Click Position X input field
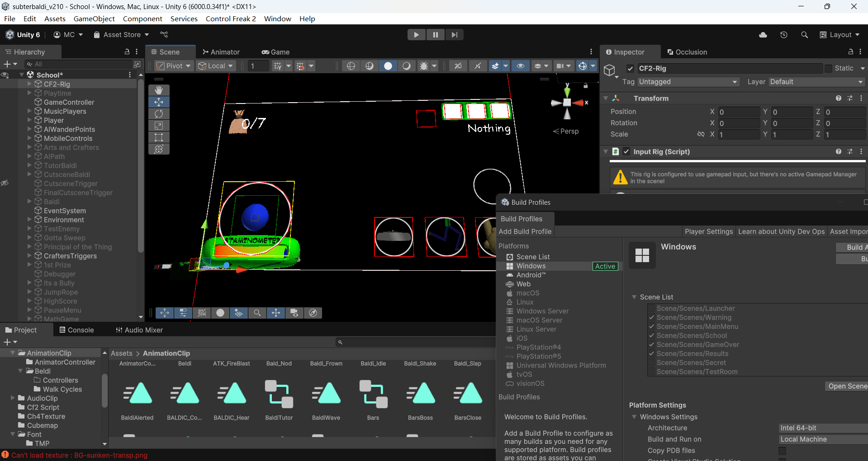The height and width of the screenshot is (461, 868). (739, 112)
